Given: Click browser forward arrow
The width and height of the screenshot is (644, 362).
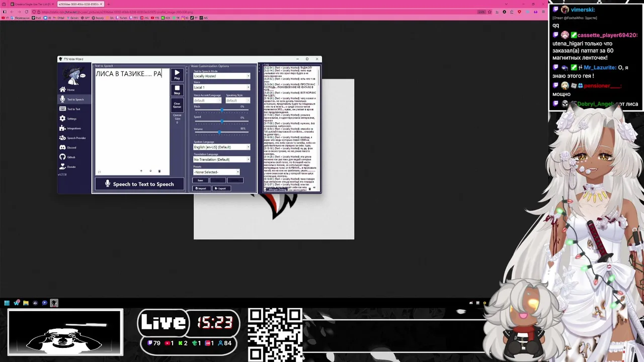Looking at the screenshot, I should (19, 12).
